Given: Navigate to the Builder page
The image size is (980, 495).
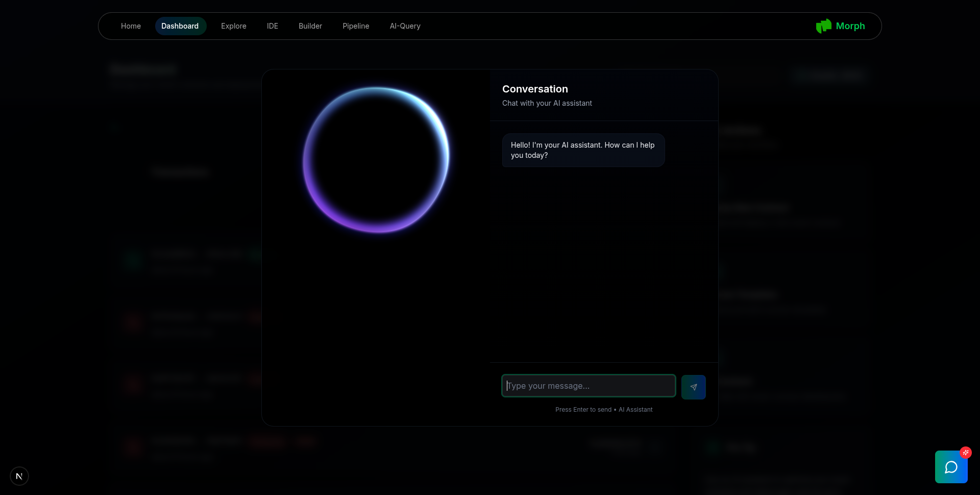Looking at the screenshot, I should [310, 26].
